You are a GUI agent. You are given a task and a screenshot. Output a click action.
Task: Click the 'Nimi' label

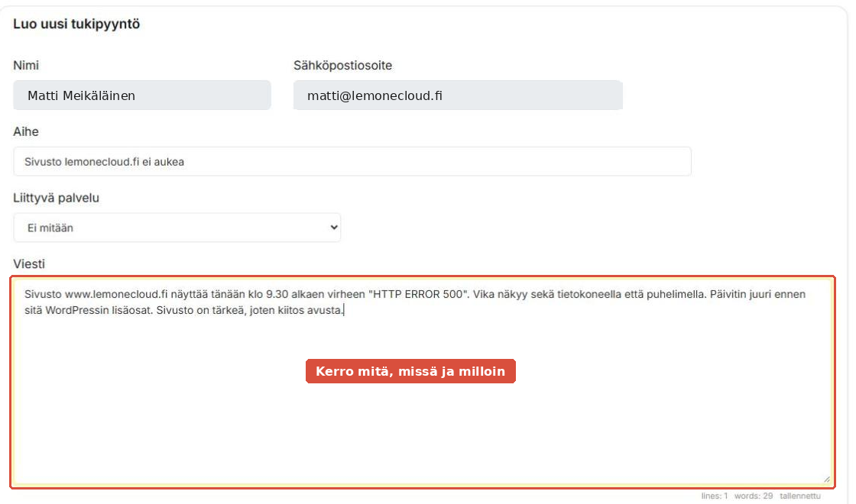26,66
